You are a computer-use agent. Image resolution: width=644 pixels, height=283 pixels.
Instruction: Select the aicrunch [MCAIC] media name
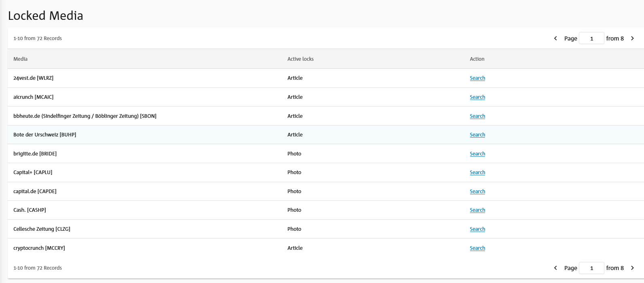pos(33,97)
